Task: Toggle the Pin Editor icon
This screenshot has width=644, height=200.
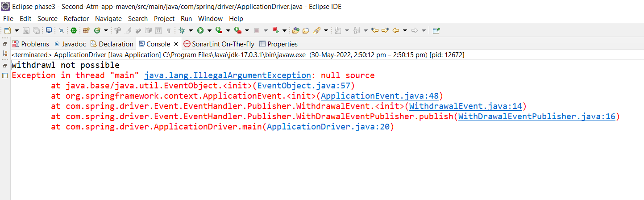Action: tap(436, 30)
